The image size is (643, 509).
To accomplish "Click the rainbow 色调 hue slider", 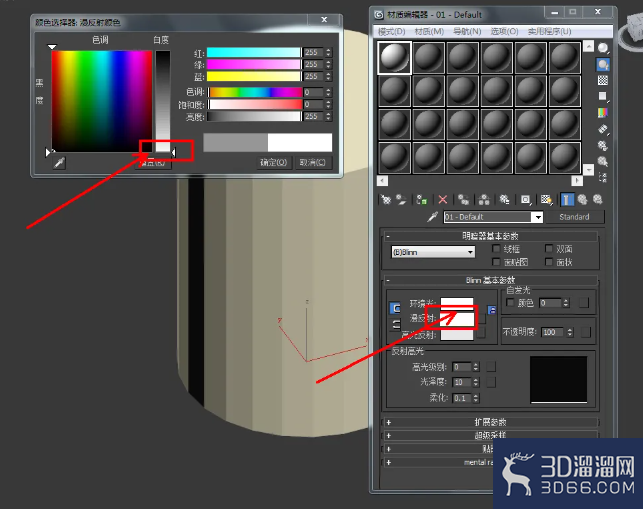I will point(255,92).
